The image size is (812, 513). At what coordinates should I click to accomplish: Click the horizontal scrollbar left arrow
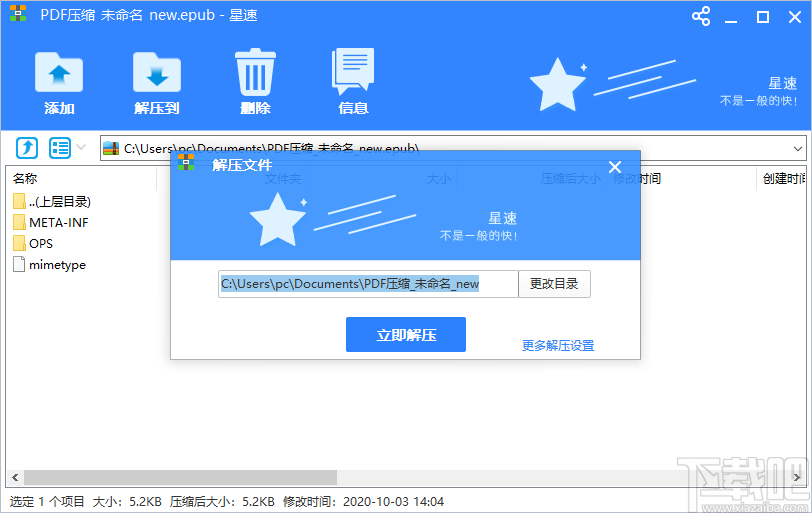15,477
